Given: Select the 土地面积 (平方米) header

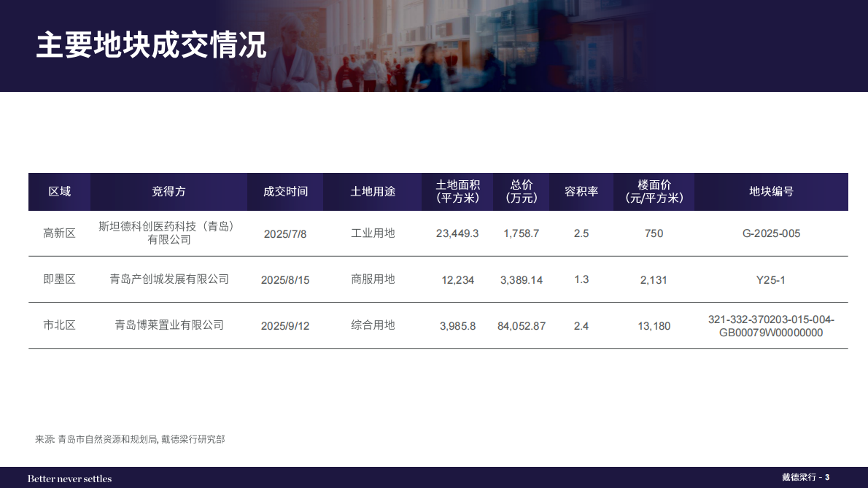Looking at the screenshot, I should 457,191.
